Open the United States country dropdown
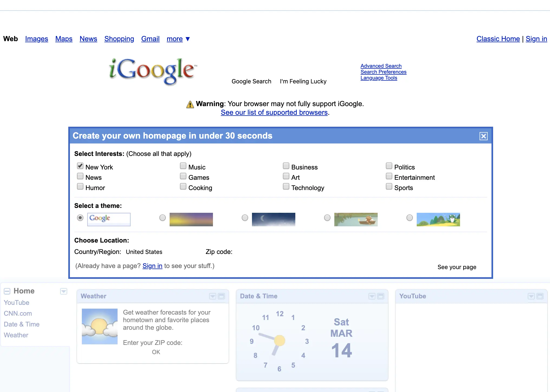Screen dimensions: 550x392 point(144,252)
